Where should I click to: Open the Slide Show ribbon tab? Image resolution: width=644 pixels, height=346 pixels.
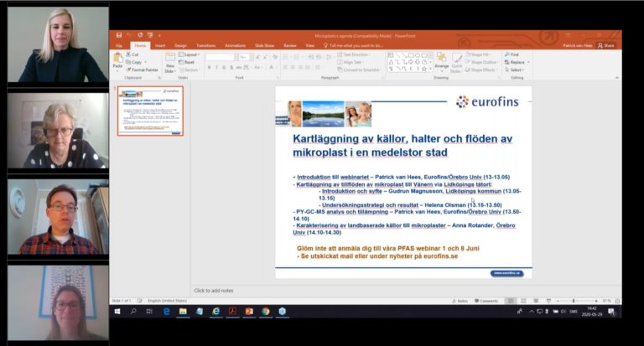point(264,45)
